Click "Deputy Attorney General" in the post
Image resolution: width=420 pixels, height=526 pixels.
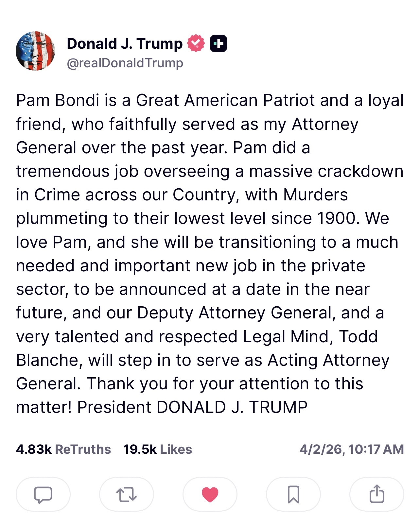click(x=235, y=313)
